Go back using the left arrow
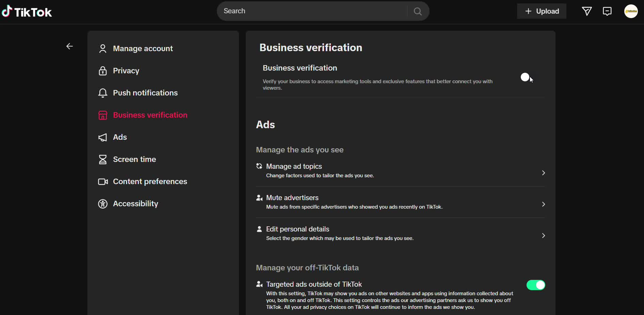Screen dimensions: 644x315 tap(70, 46)
